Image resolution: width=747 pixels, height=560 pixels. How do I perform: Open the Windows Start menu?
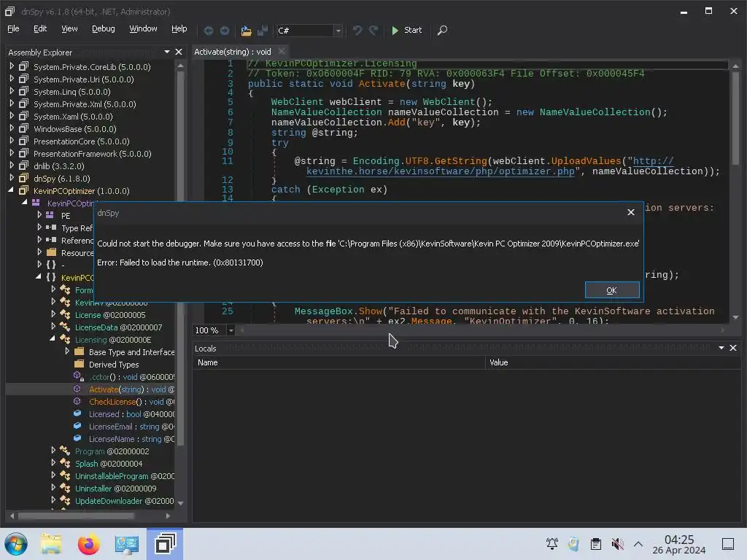(16, 544)
